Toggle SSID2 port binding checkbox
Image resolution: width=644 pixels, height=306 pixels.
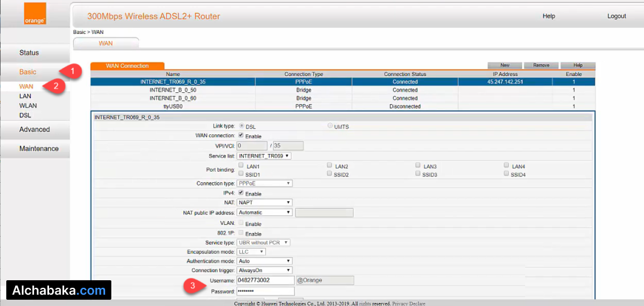coord(330,173)
